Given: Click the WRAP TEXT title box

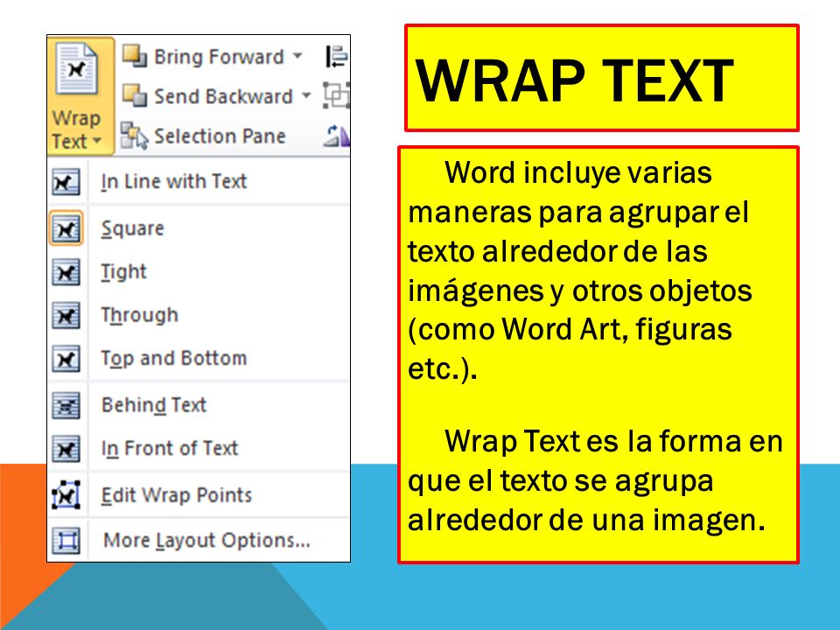Looking at the screenshot, I should coord(602,78).
